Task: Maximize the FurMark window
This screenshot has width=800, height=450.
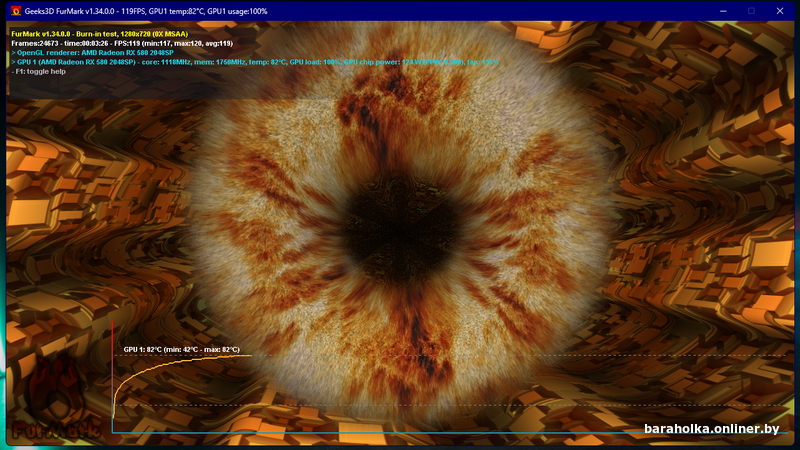Action: (x=751, y=11)
